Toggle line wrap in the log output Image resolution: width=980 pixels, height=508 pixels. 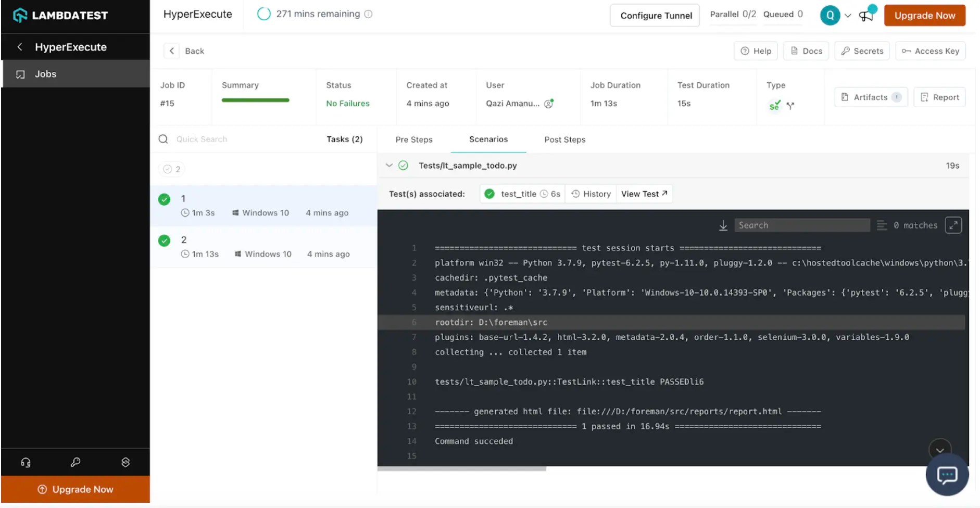click(x=881, y=225)
